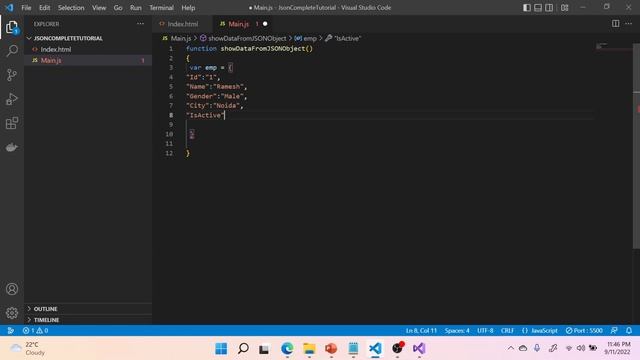Click line number 5 in gutter

pos(171,87)
